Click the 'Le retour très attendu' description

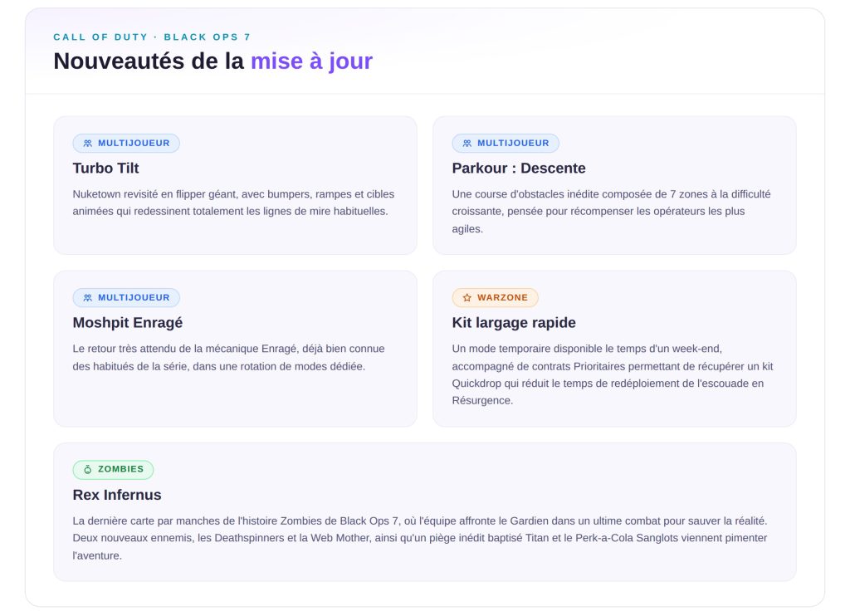click(x=229, y=357)
